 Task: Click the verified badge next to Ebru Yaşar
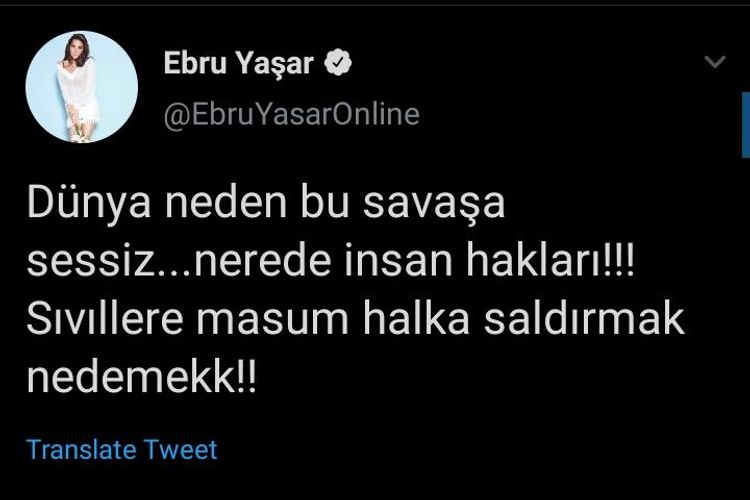pyautogui.click(x=338, y=63)
